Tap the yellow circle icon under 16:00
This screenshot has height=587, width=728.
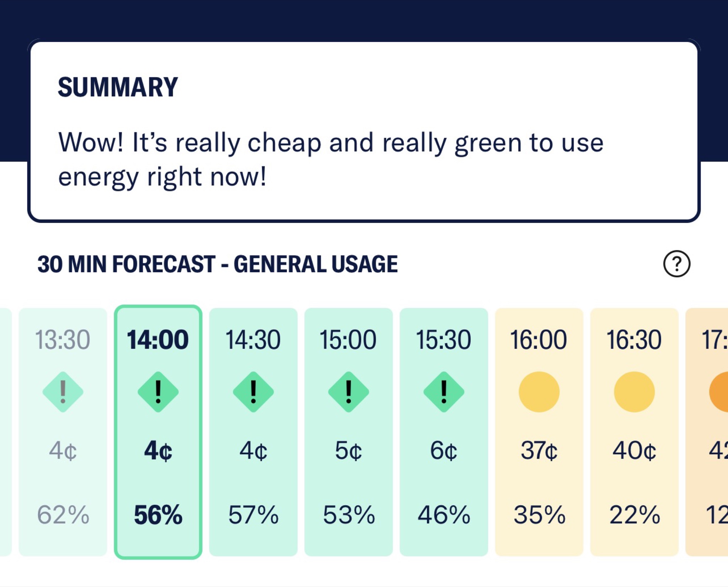tap(539, 392)
